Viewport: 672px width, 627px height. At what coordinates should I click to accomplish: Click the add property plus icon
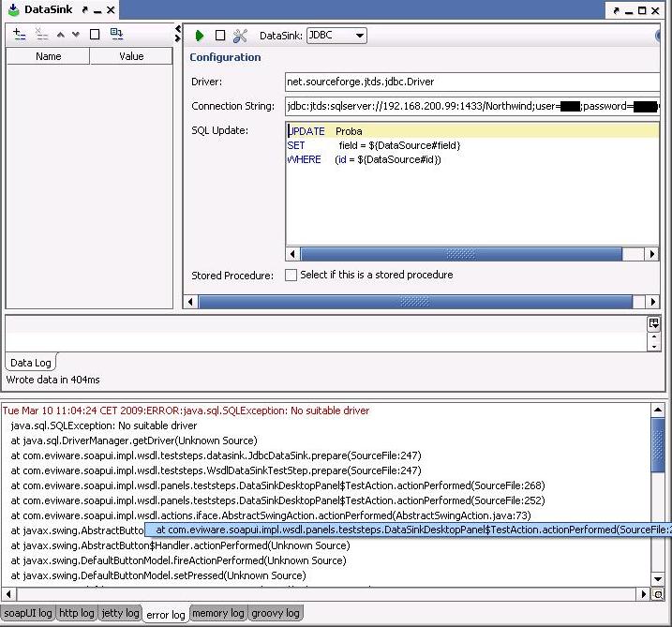tap(20, 34)
